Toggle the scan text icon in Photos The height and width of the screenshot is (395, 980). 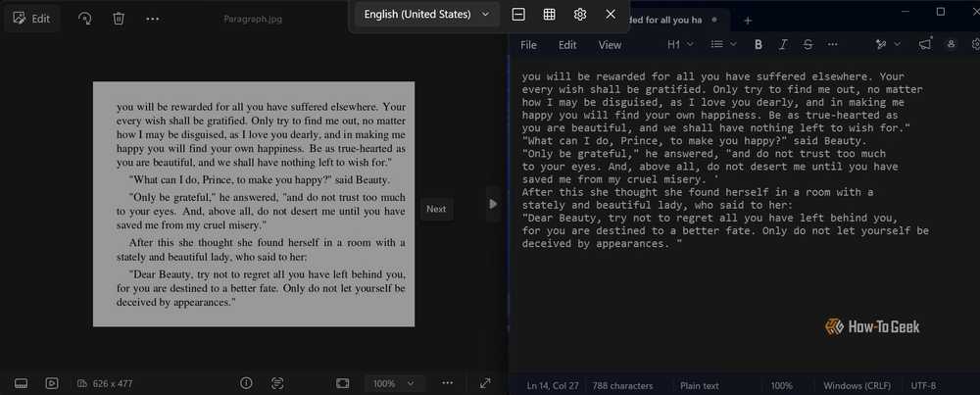coord(277,383)
